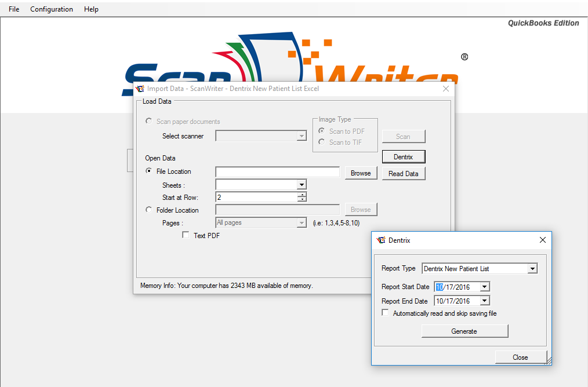Screen dimensions: 588x387
Task: Select the File Location radio button
Action: [149, 171]
